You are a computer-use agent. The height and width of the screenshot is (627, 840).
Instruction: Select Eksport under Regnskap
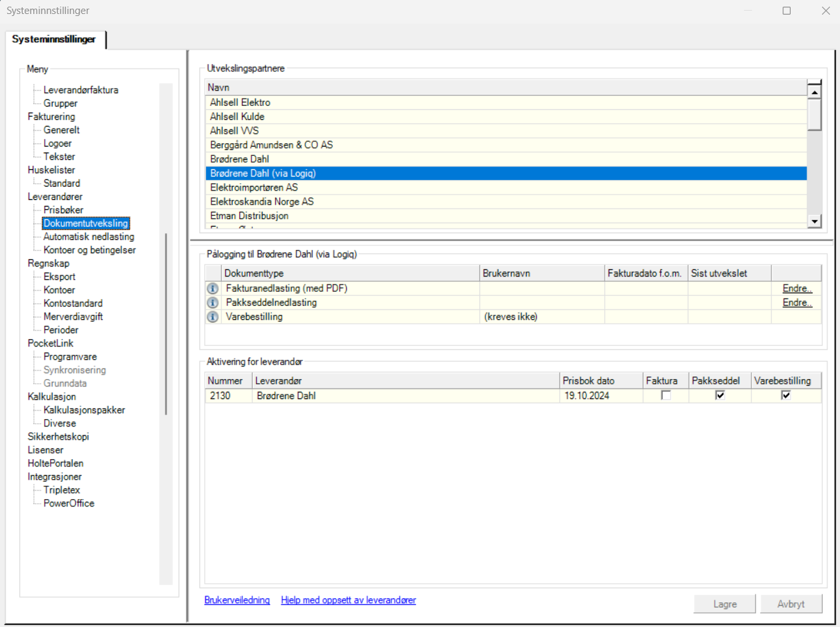(x=60, y=277)
